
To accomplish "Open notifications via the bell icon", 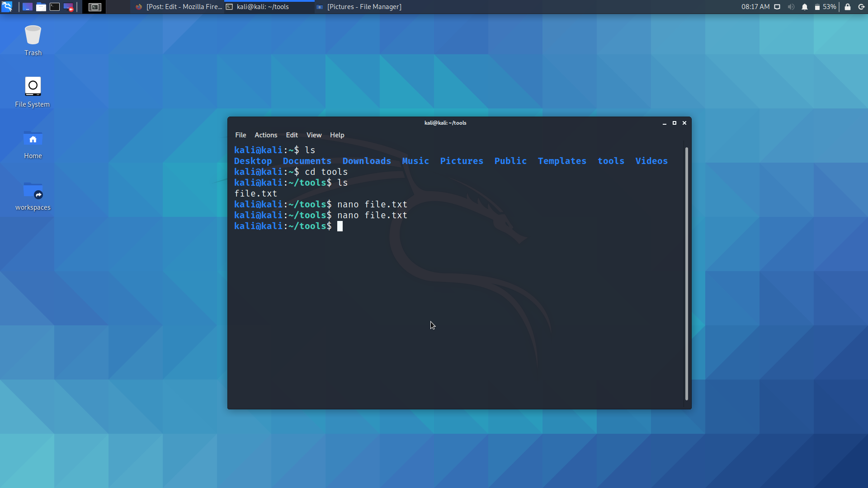I will tap(805, 7).
